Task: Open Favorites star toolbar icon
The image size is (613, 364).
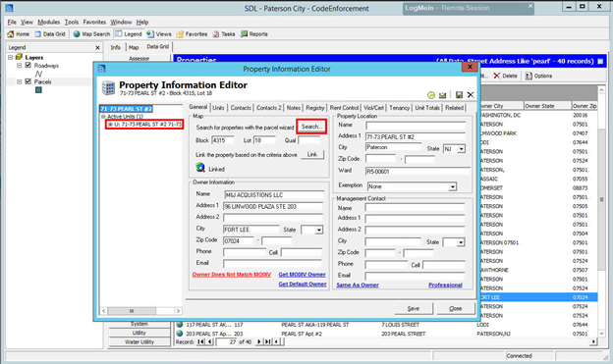Action: [180, 34]
